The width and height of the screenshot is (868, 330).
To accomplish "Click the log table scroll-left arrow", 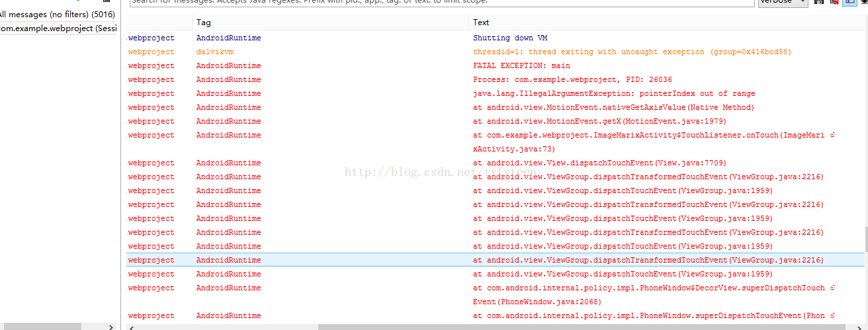I will click(x=130, y=327).
